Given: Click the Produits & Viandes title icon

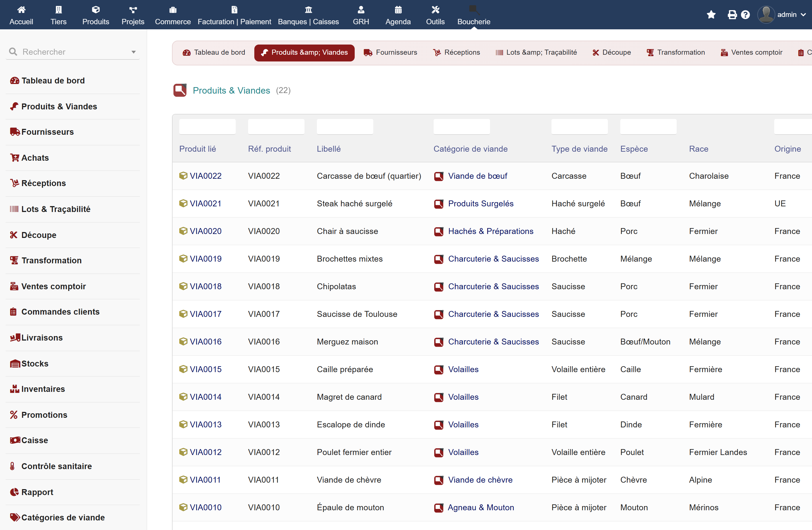Looking at the screenshot, I should pos(180,90).
